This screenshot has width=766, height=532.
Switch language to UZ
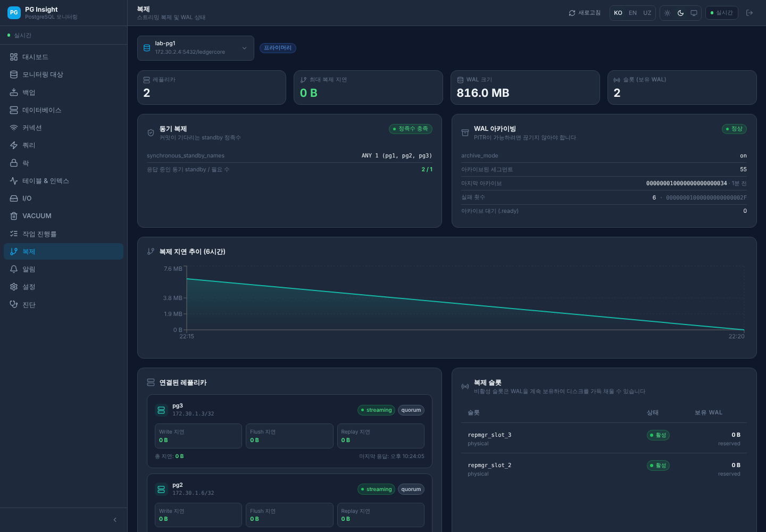pyautogui.click(x=647, y=13)
